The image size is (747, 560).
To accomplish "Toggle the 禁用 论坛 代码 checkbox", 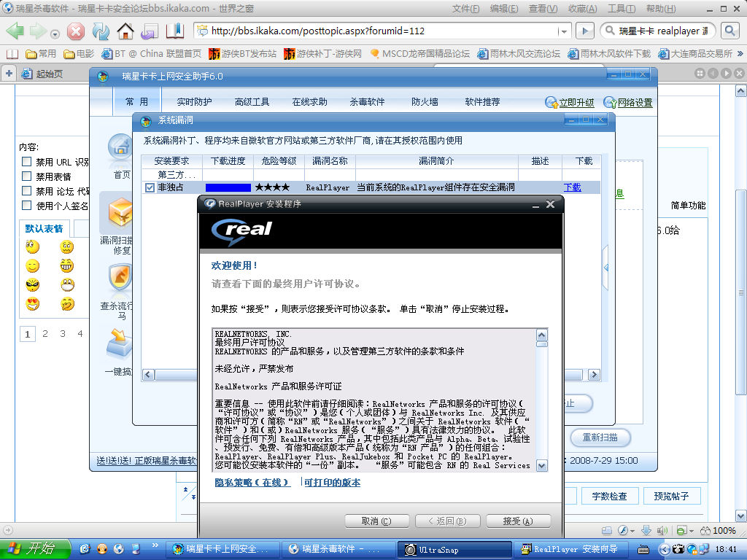I will [27, 191].
